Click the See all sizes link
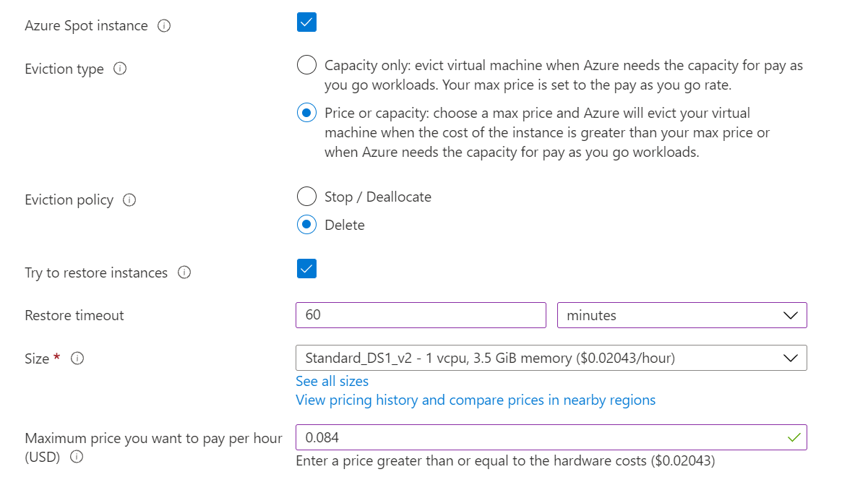 pos(332,381)
